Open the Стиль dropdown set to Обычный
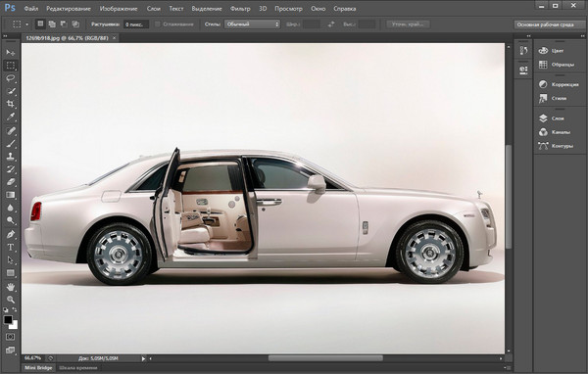This screenshot has width=588, height=374. 252,23
